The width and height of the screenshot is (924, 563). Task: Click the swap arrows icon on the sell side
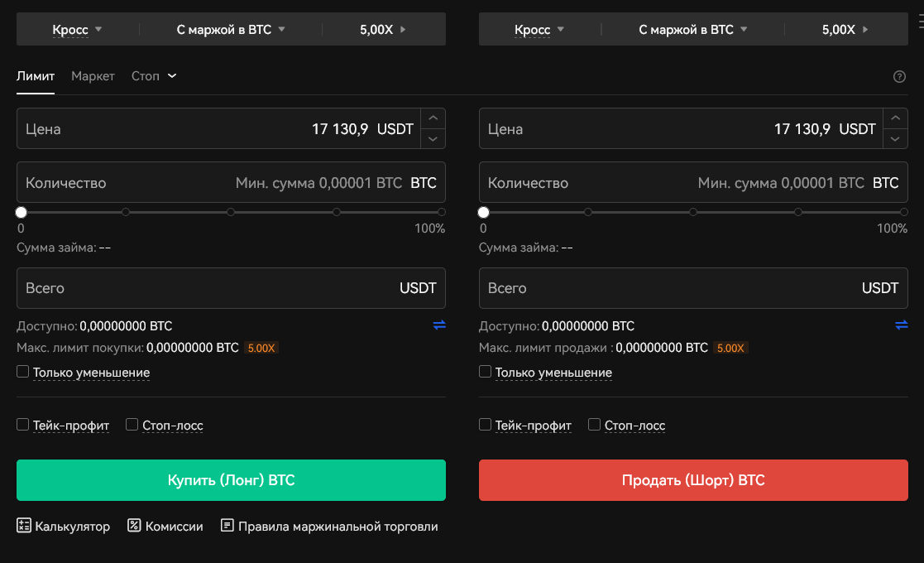coord(901,325)
